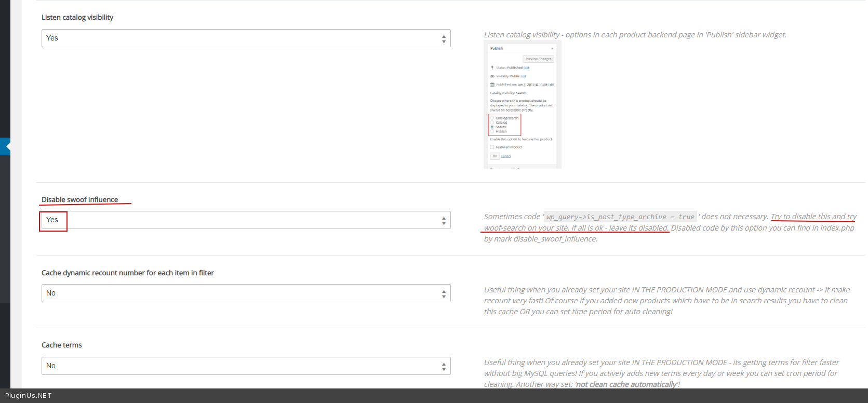
Task: Open the Disable swoof influence dropdown
Action: tap(246, 220)
